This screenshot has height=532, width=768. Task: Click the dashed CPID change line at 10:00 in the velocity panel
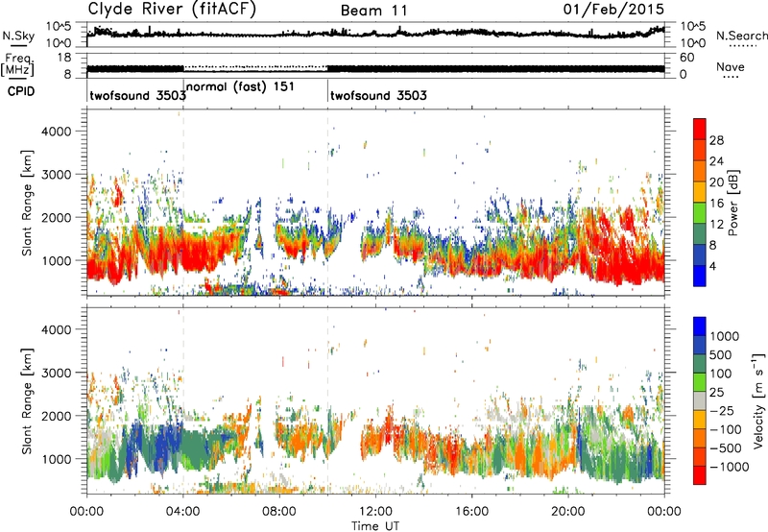click(x=327, y=400)
